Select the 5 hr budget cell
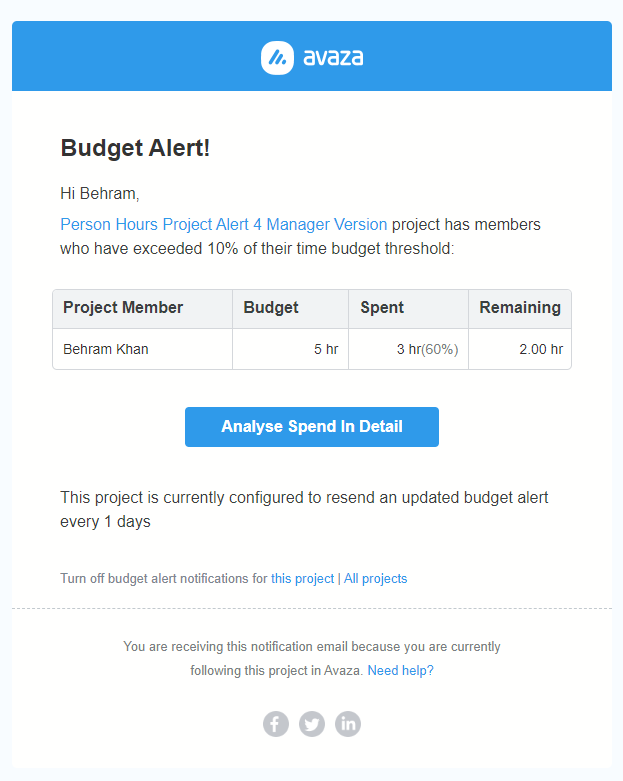The width and height of the screenshot is (623, 781). click(325, 350)
